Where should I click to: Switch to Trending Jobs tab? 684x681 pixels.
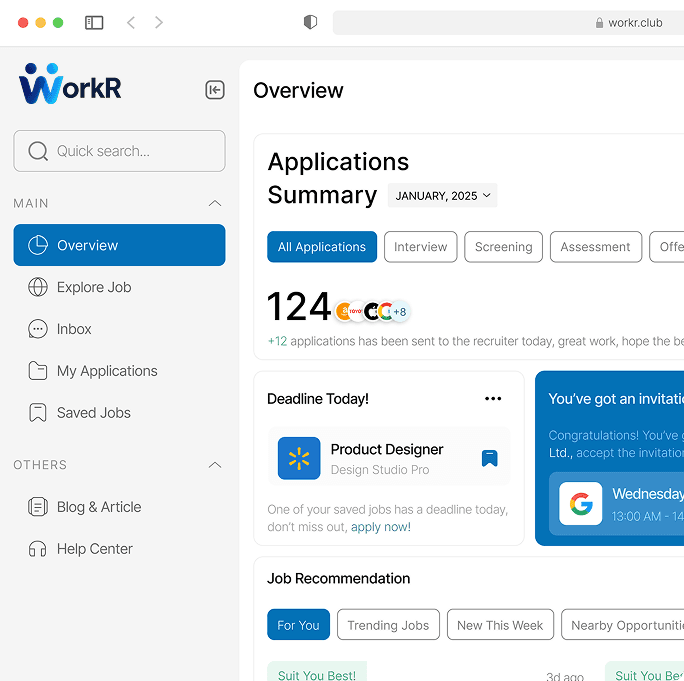[x=388, y=625]
